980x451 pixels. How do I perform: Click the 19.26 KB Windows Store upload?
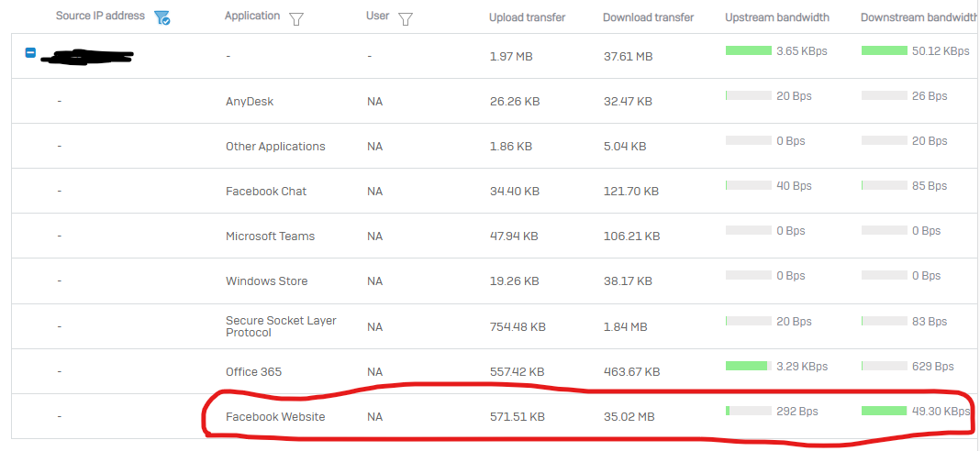pyautogui.click(x=515, y=281)
